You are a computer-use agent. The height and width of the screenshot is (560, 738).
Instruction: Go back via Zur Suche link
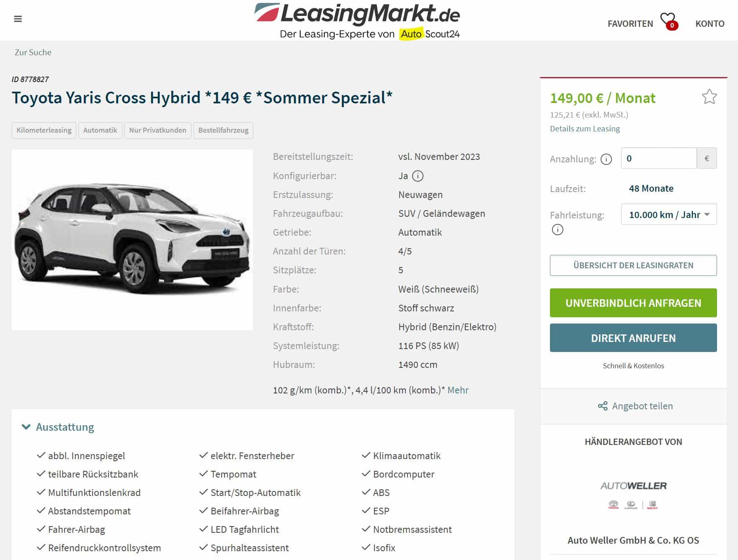click(33, 52)
